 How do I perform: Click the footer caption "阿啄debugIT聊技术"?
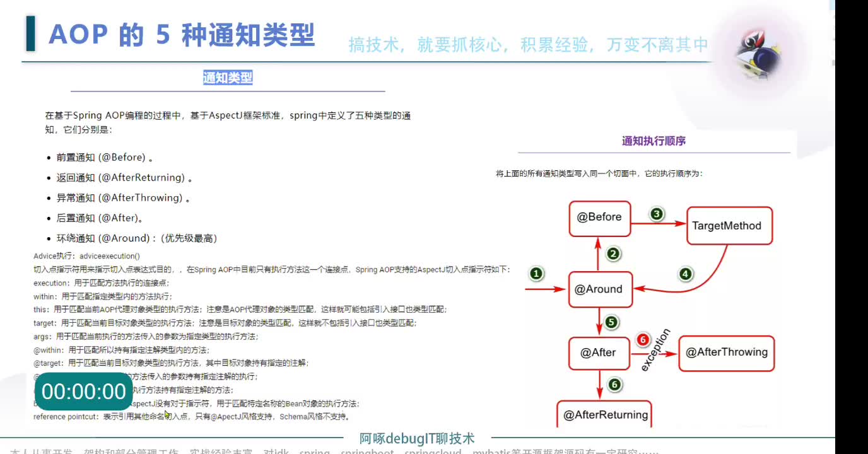(416, 439)
